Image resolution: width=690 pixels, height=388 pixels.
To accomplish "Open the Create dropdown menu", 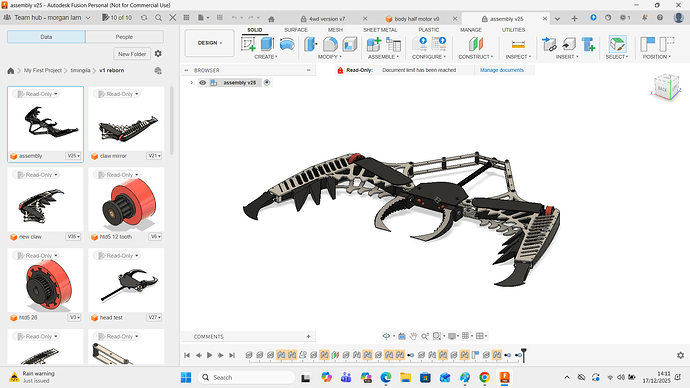I will [266, 57].
